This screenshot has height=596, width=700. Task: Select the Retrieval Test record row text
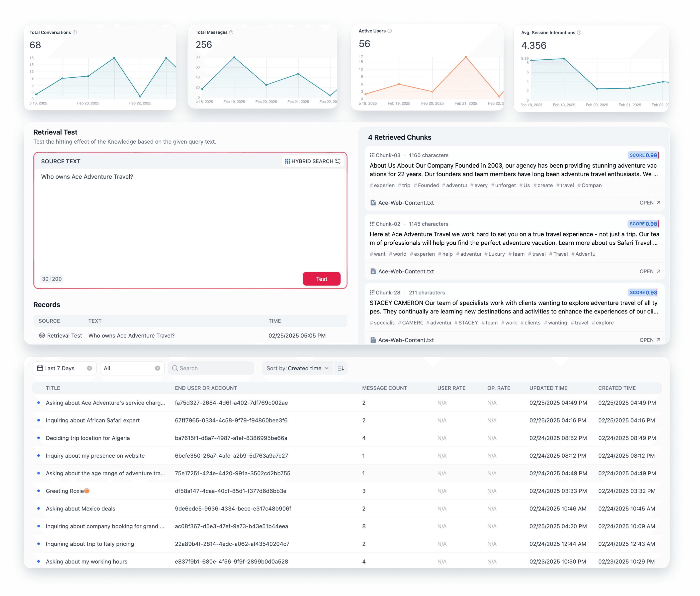(131, 335)
